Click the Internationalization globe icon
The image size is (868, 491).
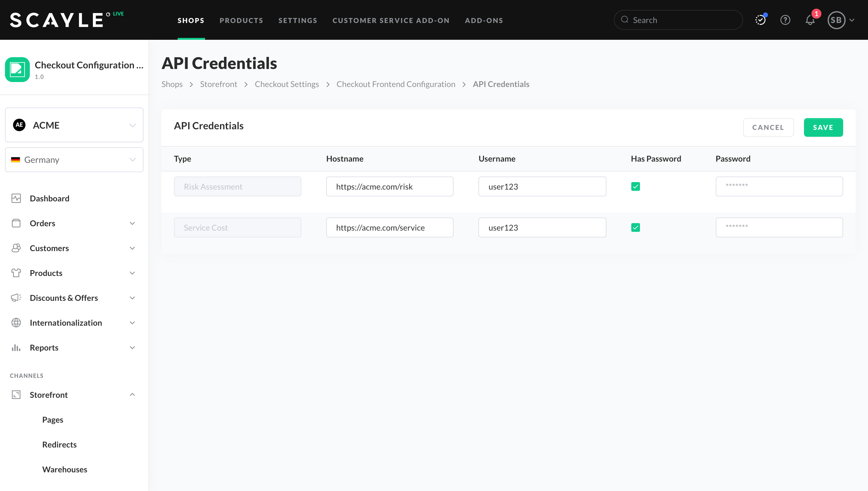16,323
